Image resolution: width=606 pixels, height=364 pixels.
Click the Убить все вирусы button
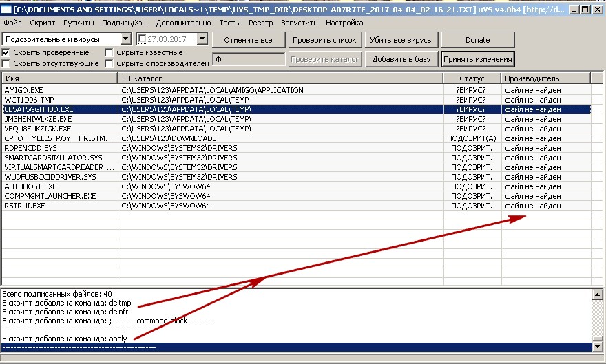coord(401,40)
